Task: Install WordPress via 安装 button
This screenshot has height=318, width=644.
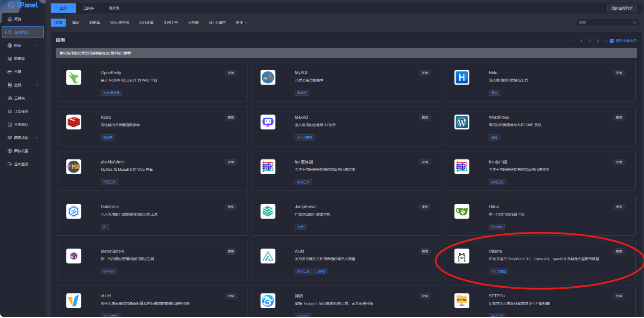Action: click(619, 118)
